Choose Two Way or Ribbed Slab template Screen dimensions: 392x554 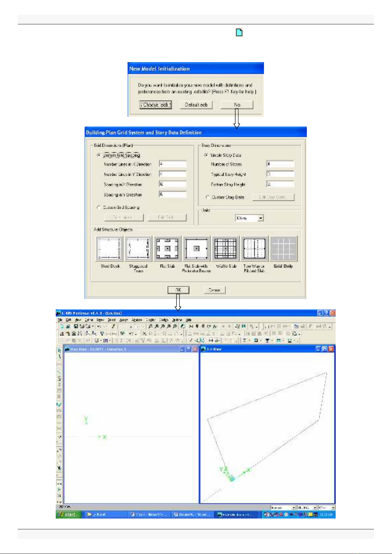(254, 249)
